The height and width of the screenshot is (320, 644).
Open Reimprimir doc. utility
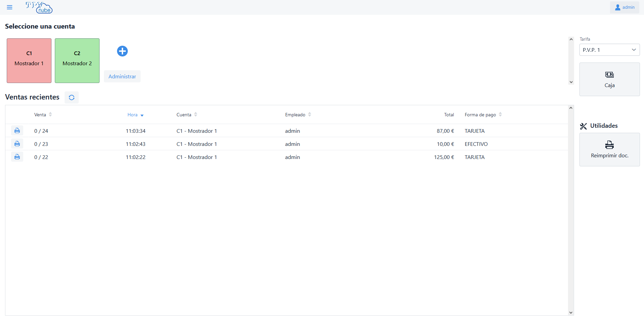click(x=609, y=150)
